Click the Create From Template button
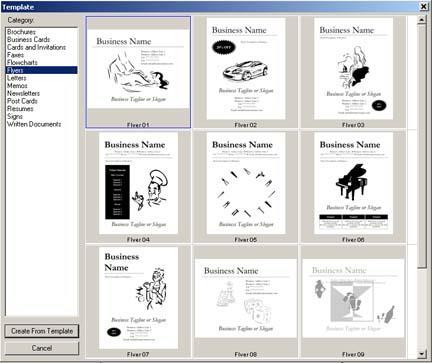 (x=42, y=331)
